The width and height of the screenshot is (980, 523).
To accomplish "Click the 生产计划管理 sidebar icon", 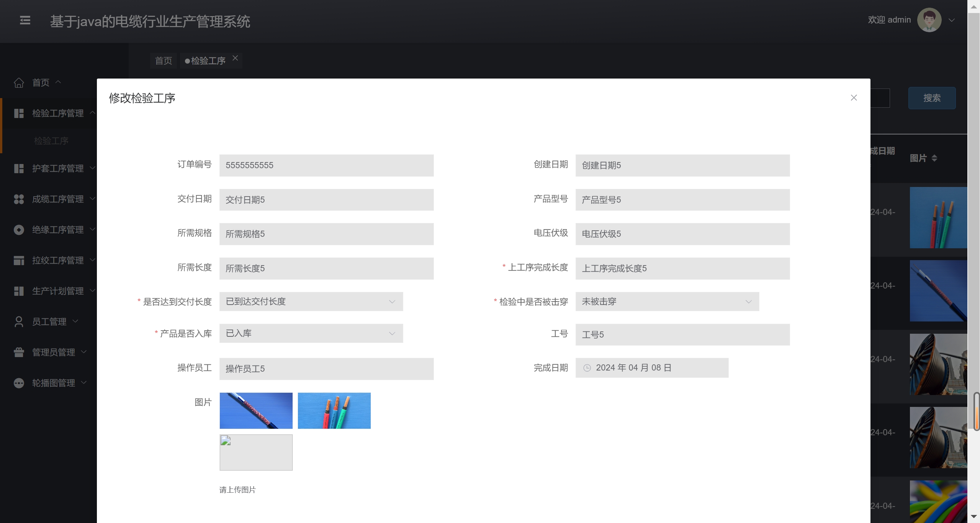I will coord(19,291).
